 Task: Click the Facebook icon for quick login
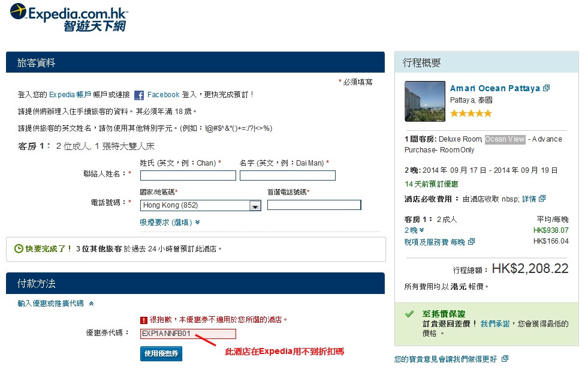coord(138,94)
